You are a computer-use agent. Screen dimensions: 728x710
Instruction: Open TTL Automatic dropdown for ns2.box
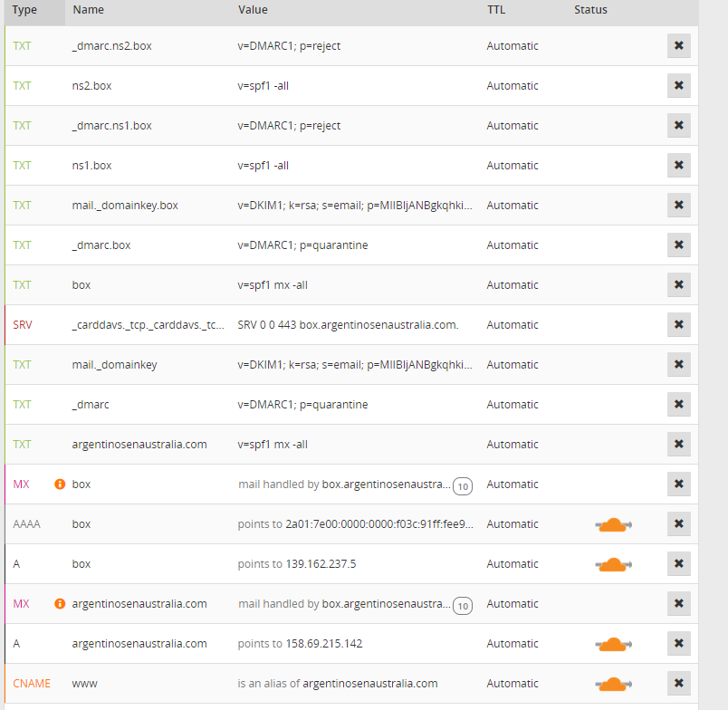512,85
